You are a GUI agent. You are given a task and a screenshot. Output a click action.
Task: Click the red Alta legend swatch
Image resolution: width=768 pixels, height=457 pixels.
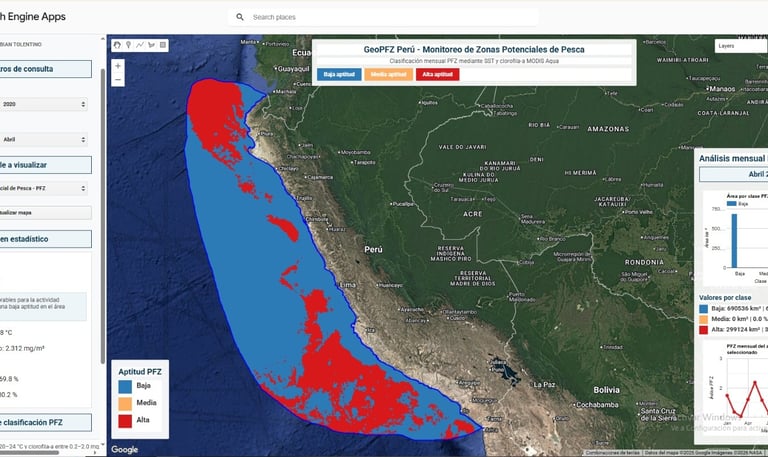[125, 420]
